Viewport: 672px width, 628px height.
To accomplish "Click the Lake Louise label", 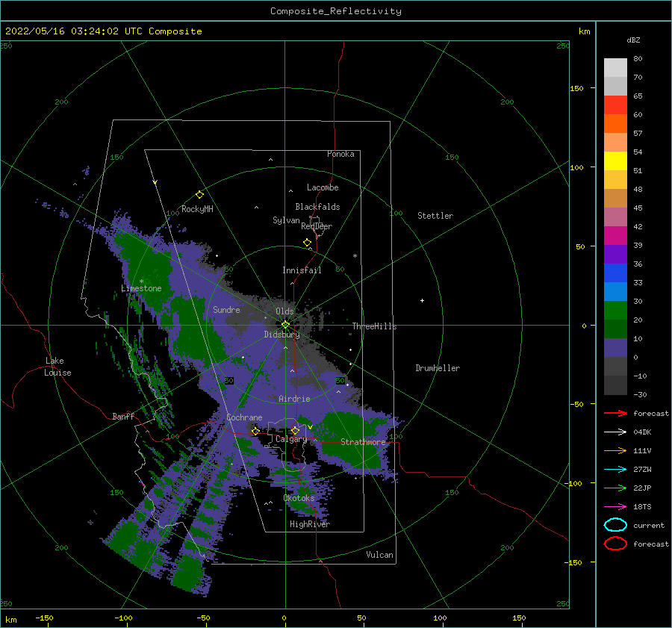I will 57,367.
